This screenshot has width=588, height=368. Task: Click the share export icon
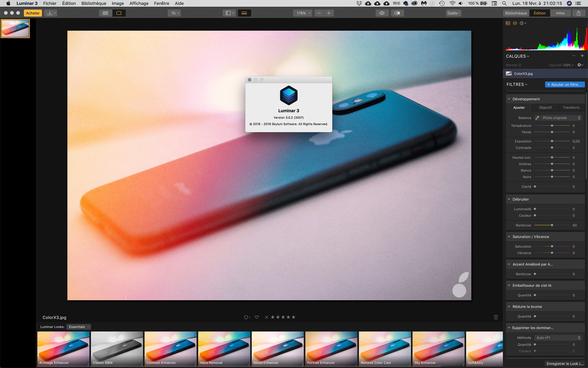(579, 13)
